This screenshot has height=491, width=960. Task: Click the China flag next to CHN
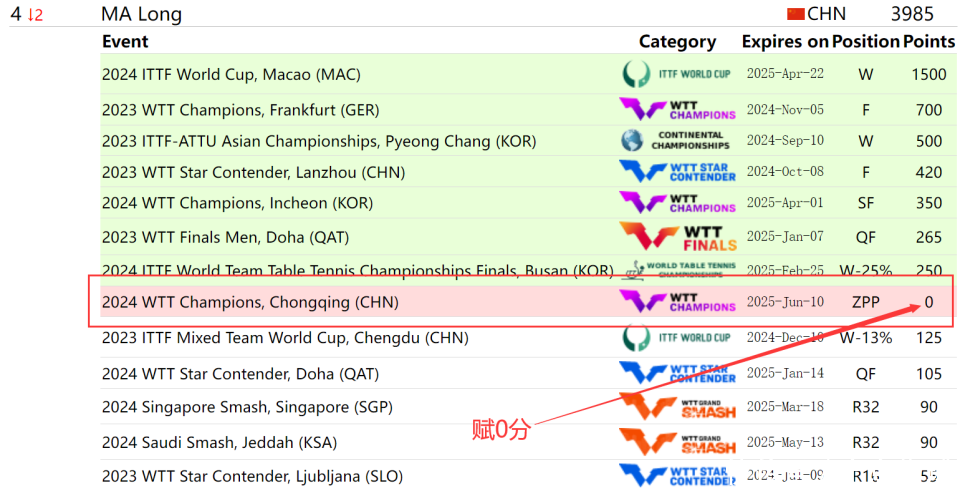[795, 14]
